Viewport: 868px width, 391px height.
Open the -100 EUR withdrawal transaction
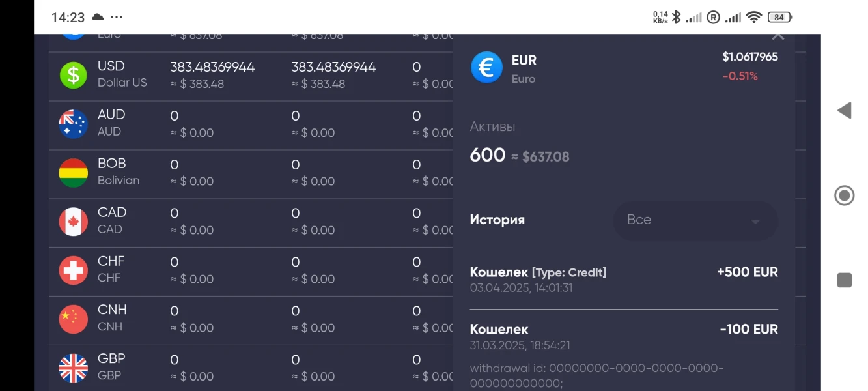[x=623, y=336]
